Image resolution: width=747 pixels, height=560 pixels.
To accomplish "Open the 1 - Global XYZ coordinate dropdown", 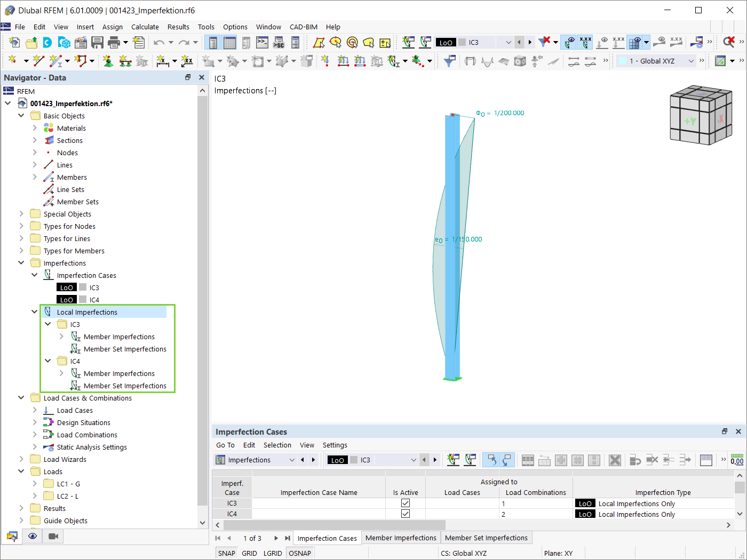I will click(x=691, y=61).
